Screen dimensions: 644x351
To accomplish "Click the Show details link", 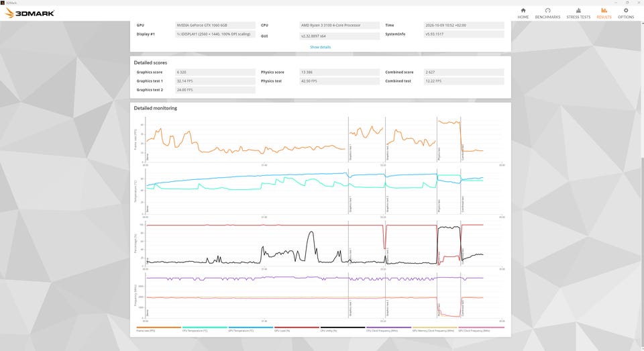I will coord(321,47).
